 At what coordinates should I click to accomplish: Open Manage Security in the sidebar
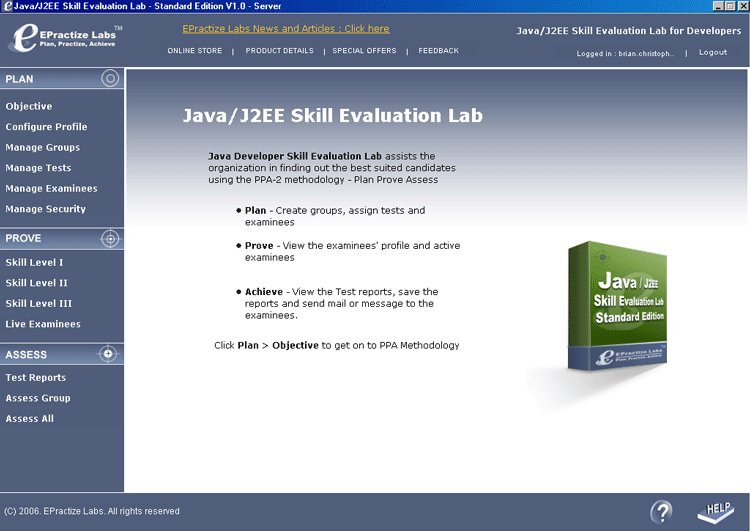click(x=45, y=209)
